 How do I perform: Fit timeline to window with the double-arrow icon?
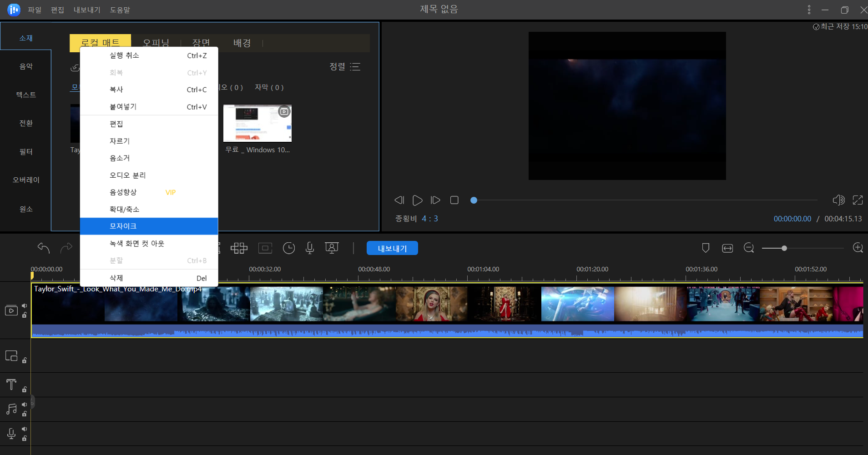tap(727, 248)
